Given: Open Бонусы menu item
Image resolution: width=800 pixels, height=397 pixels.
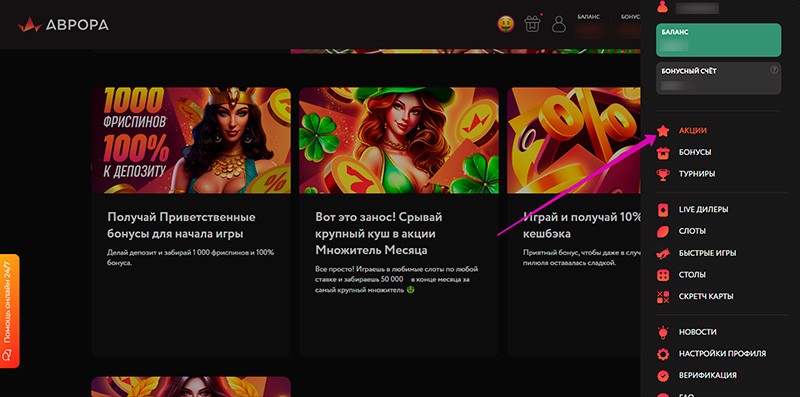Looking at the screenshot, I should click(x=695, y=153).
